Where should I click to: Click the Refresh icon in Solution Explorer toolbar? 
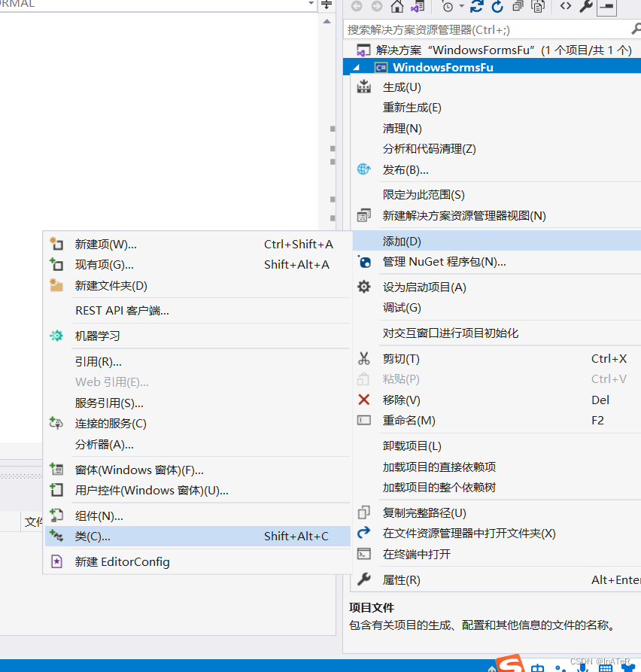click(x=497, y=7)
